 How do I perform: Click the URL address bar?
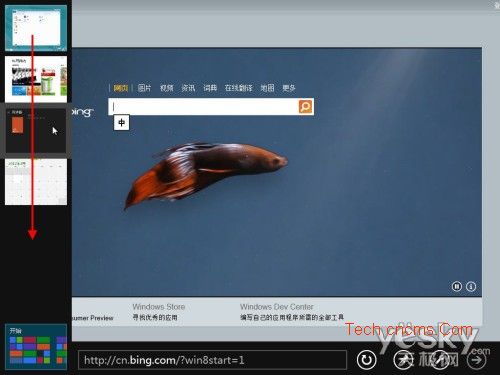[212, 360]
